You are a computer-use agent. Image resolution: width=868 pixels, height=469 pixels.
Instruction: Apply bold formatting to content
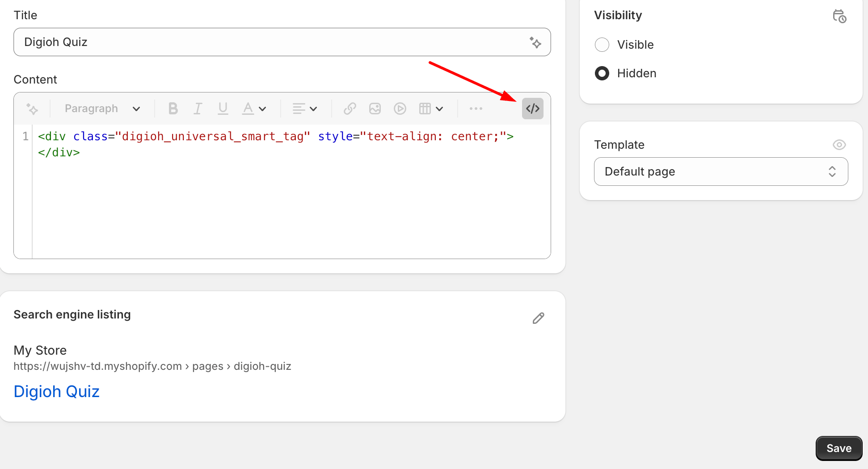[x=173, y=108]
